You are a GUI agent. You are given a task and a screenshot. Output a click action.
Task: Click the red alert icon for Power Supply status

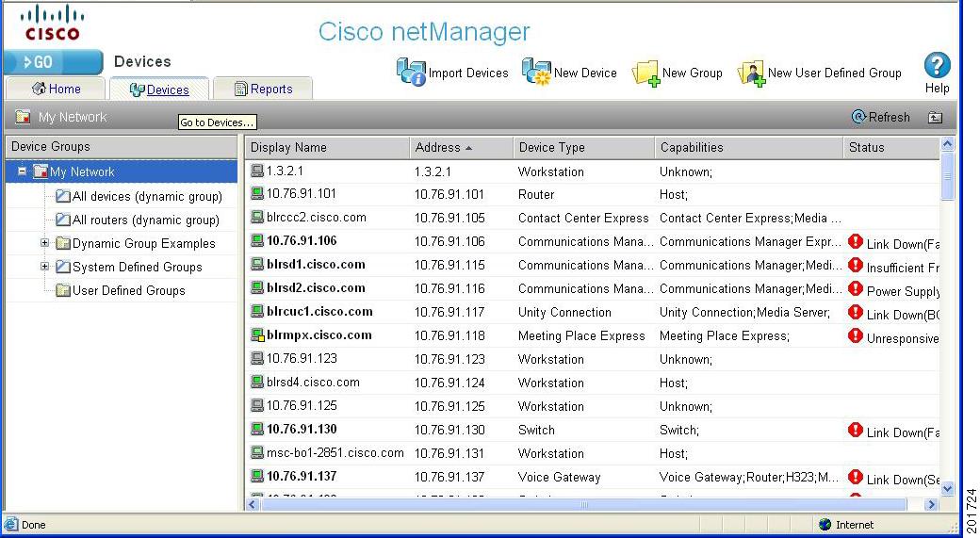tap(855, 288)
